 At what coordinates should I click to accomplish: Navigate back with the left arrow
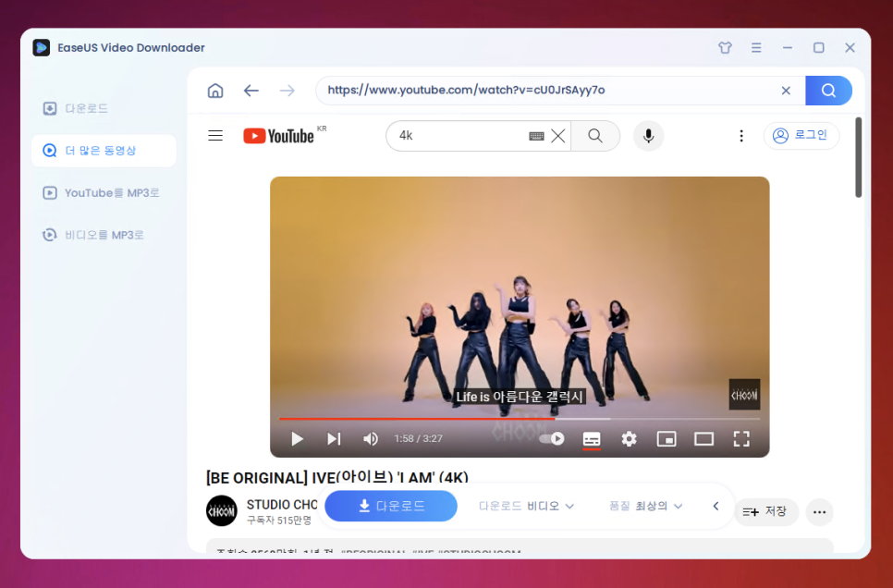tap(251, 91)
